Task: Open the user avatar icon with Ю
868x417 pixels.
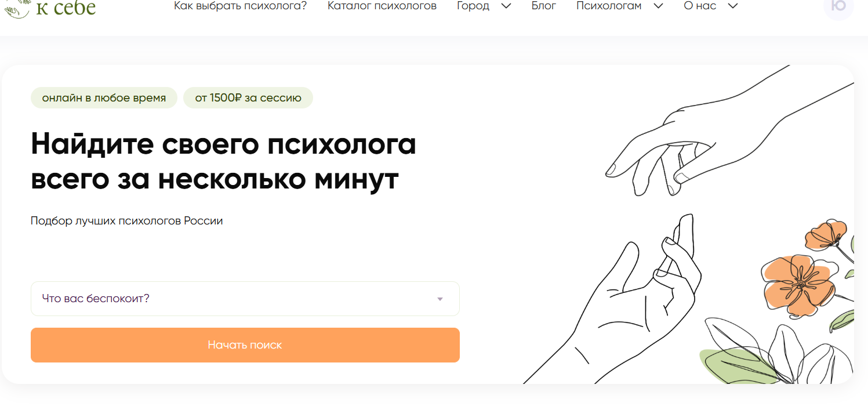Action: 838,7
